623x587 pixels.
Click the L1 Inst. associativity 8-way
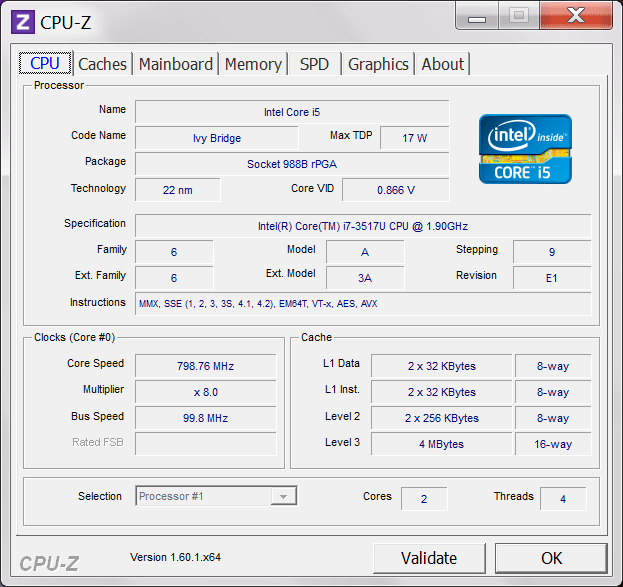coord(553,392)
